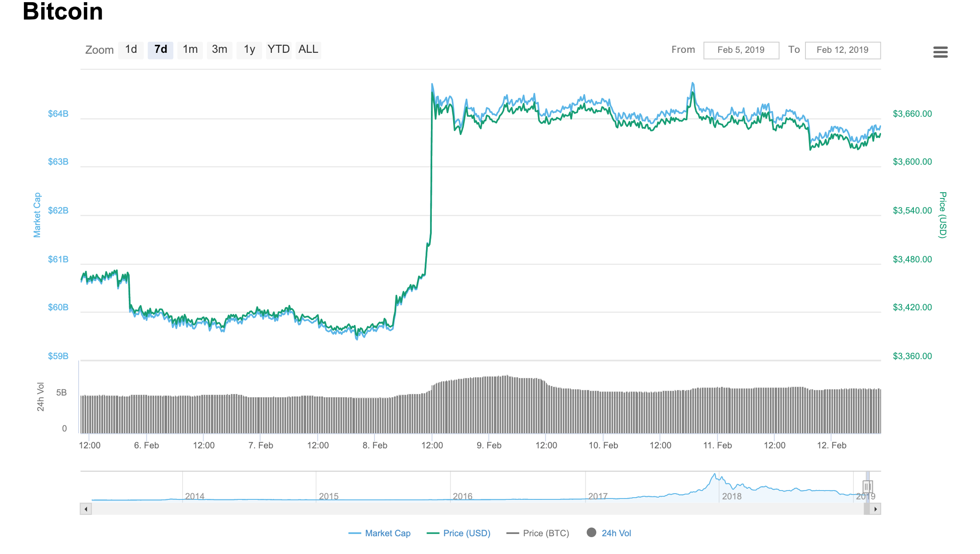Click the 2016 label in navigator

click(x=462, y=496)
